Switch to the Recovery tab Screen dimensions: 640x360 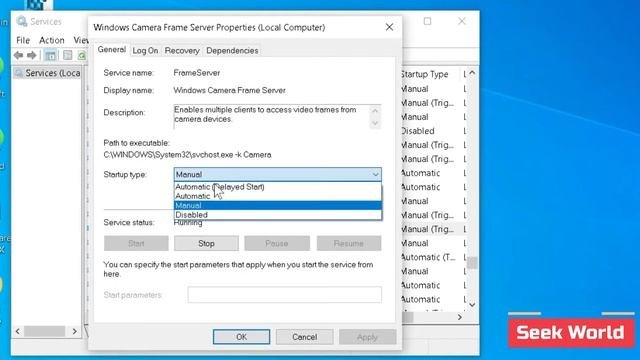(x=182, y=51)
